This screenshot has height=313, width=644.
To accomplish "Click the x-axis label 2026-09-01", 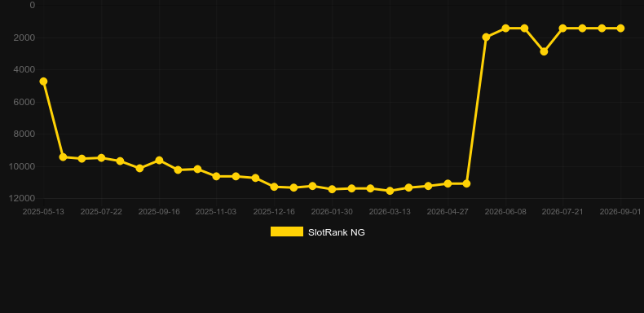I will pos(620,212).
